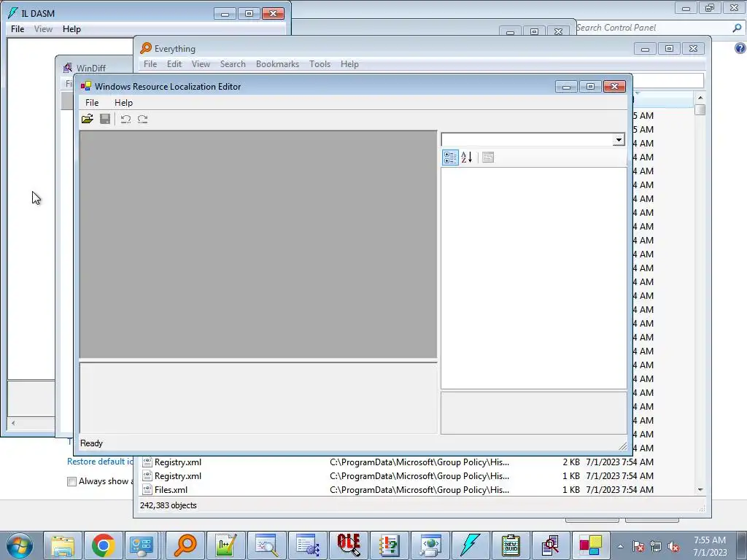Screen dimensions: 747x560
Task: Open the object selector dropdown above property grid
Action: tap(619, 139)
